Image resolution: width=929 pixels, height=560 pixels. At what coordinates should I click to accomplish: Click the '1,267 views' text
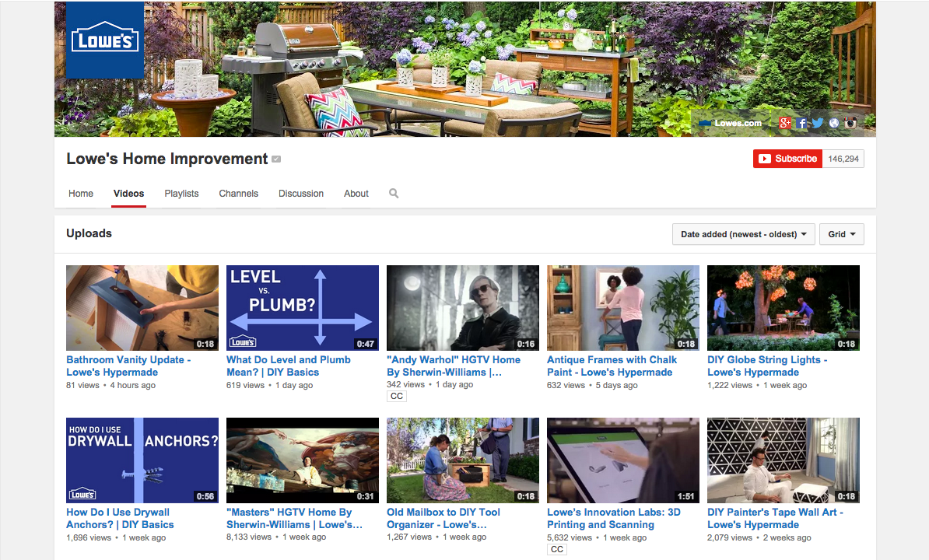pyautogui.click(x=409, y=537)
